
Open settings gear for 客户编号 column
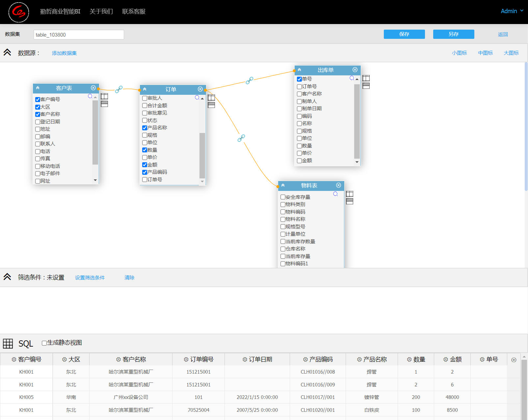(14, 359)
